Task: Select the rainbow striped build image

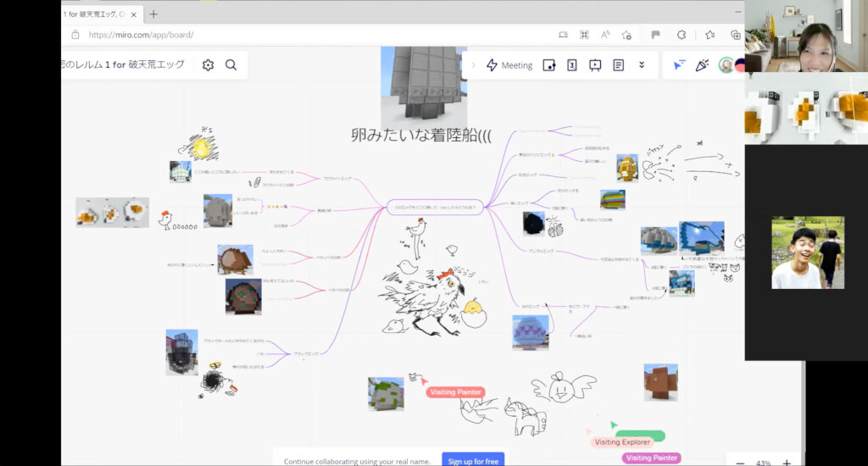Action: (x=613, y=200)
